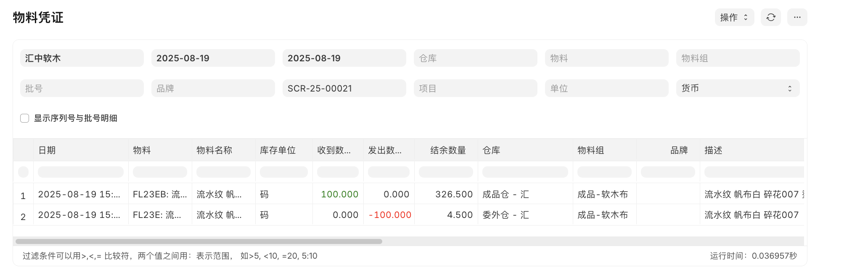Sort by 日期 column header

pyautogui.click(x=47, y=150)
